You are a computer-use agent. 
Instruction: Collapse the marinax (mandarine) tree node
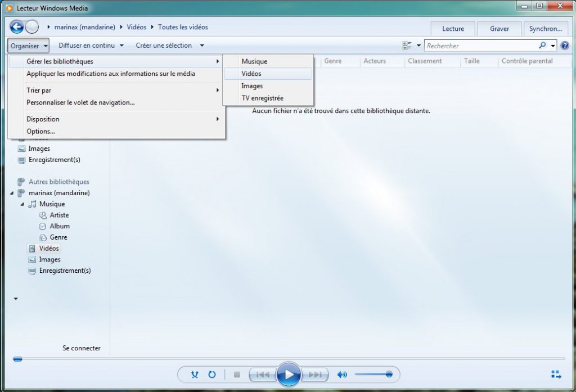[12, 193]
